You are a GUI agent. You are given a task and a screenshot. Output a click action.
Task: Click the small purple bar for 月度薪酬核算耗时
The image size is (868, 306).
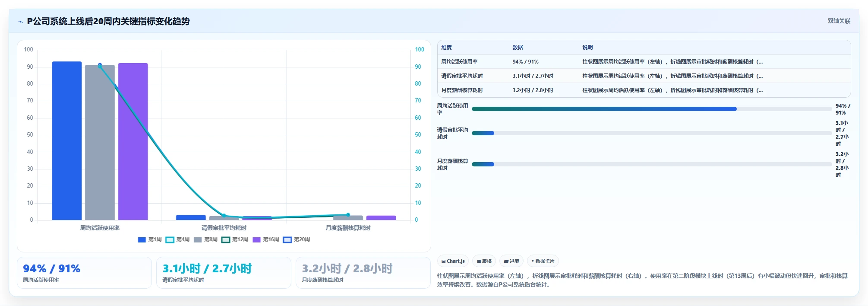(x=381, y=218)
